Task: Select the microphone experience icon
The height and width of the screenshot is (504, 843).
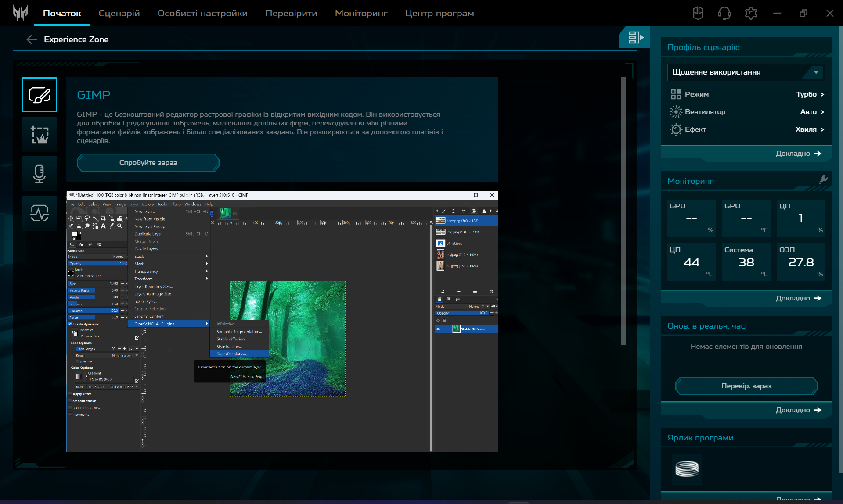Action: click(40, 174)
